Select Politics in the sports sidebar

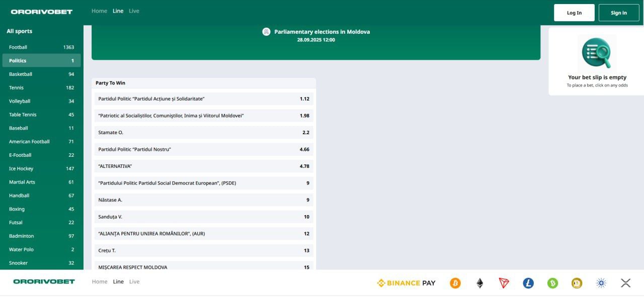(41, 61)
